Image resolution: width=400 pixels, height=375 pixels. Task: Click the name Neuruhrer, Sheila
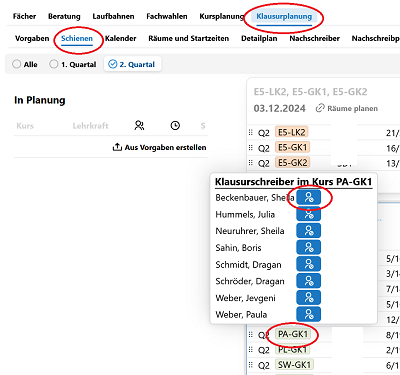point(250,231)
